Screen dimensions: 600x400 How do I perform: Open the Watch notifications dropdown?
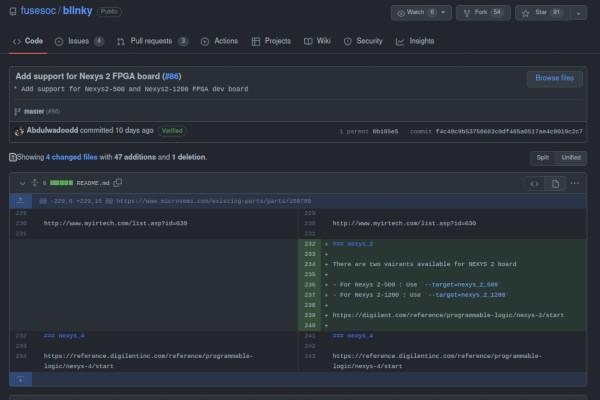pos(421,13)
